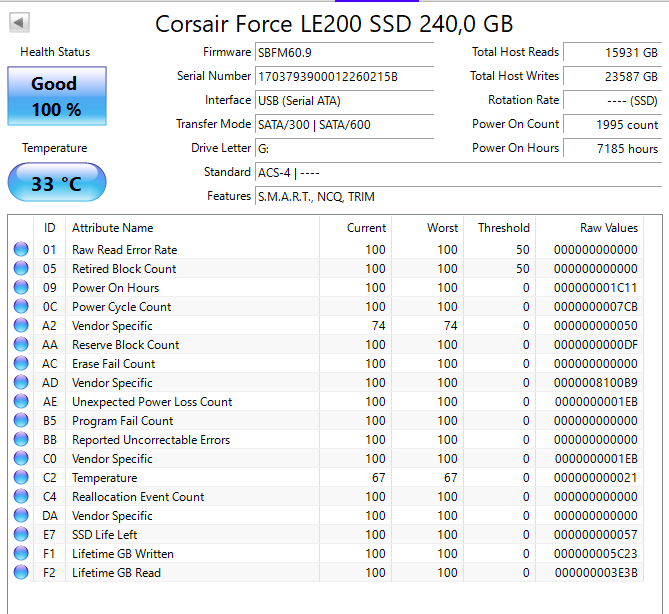Viewport: 669px width, 614px height.
Task: Select the Serial Number field
Action: [344, 76]
